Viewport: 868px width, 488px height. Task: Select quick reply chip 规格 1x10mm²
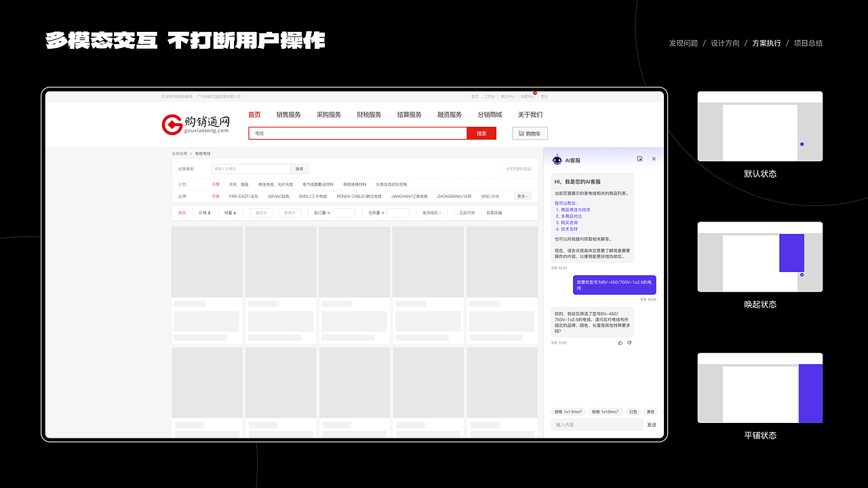tap(605, 411)
